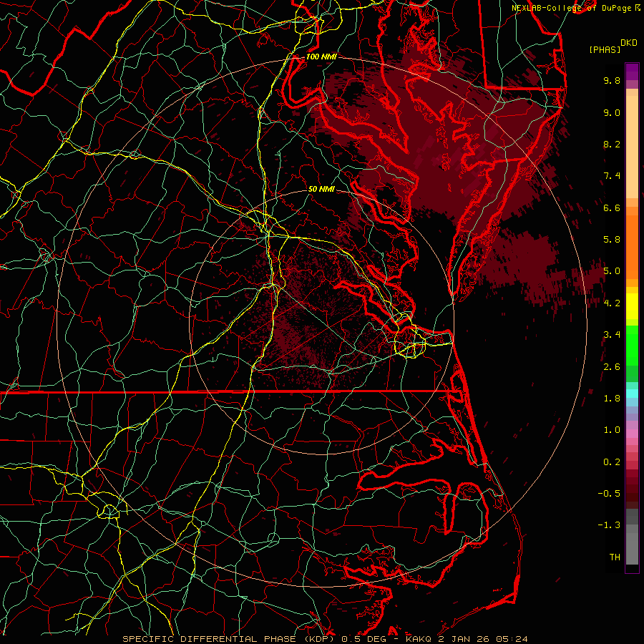Select the 7.4 legend value
The width and height of the screenshot is (644, 644).
612,176
